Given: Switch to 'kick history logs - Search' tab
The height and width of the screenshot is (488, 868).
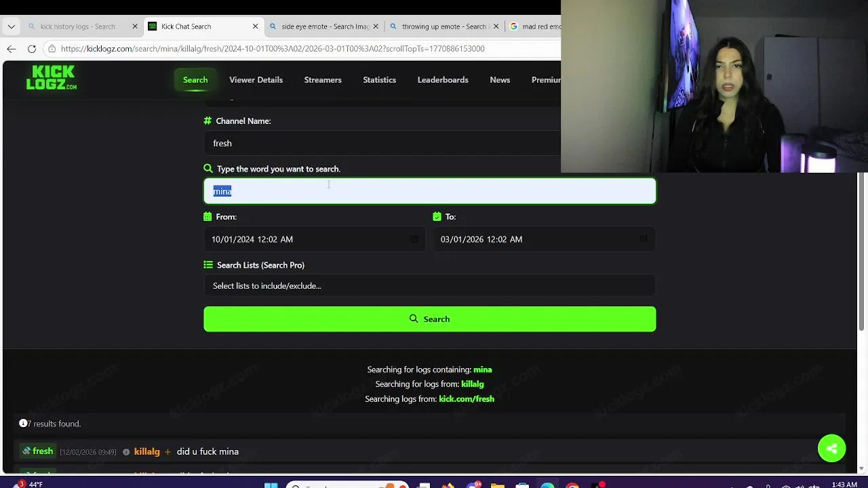Looking at the screenshot, I should pyautogui.click(x=77, y=26).
